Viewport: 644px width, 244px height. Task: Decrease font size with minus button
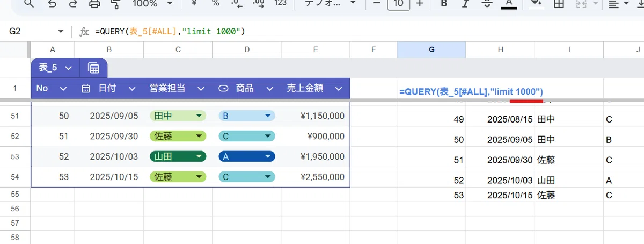377,3
